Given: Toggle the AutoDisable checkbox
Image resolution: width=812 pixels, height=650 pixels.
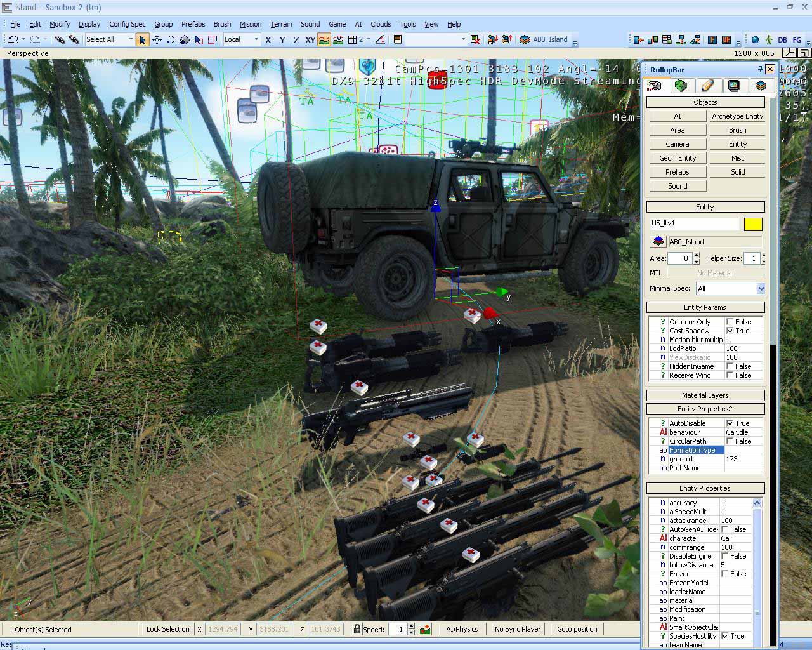Looking at the screenshot, I should [x=730, y=423].
